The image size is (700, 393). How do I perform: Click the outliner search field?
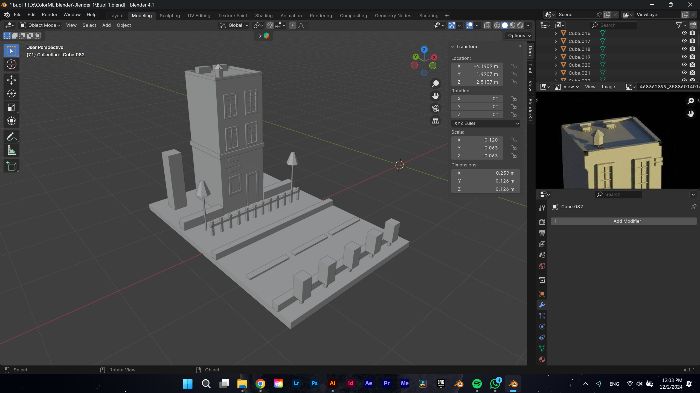point(614,25)
